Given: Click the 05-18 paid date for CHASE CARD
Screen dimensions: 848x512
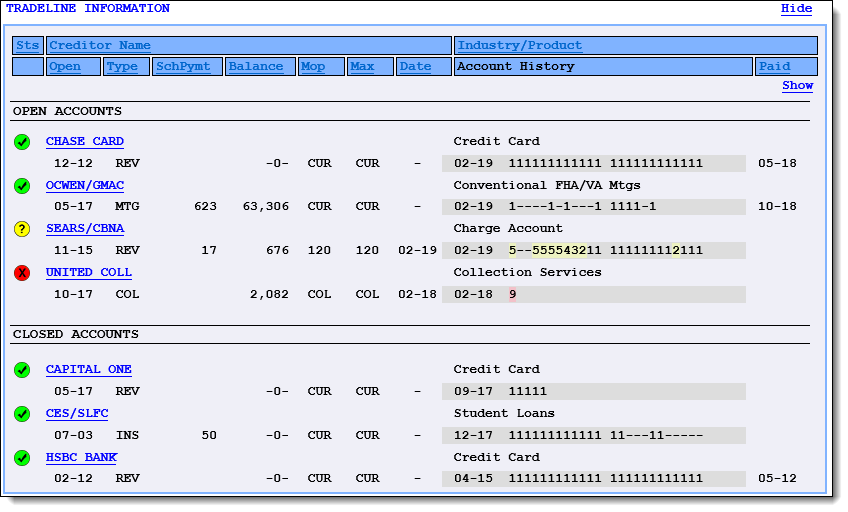Looking at the screenshot, I should click(x=777, y=163).
